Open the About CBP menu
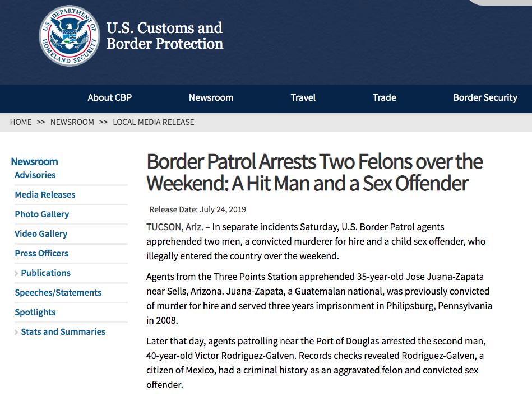 point(109,97)
